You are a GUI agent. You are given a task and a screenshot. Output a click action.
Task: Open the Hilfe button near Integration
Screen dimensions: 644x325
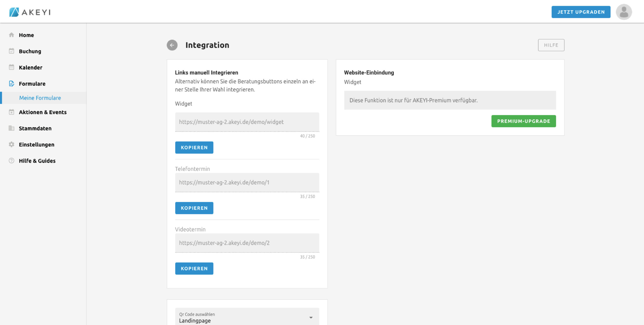coord(551,45)
